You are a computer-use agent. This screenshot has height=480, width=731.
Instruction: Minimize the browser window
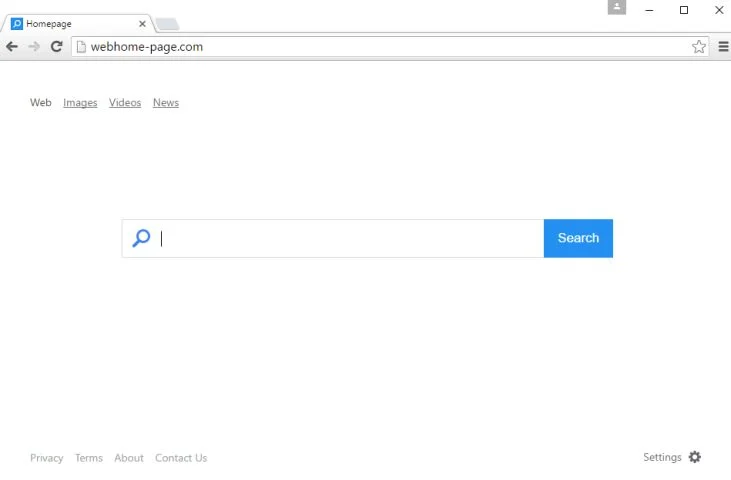649,10
